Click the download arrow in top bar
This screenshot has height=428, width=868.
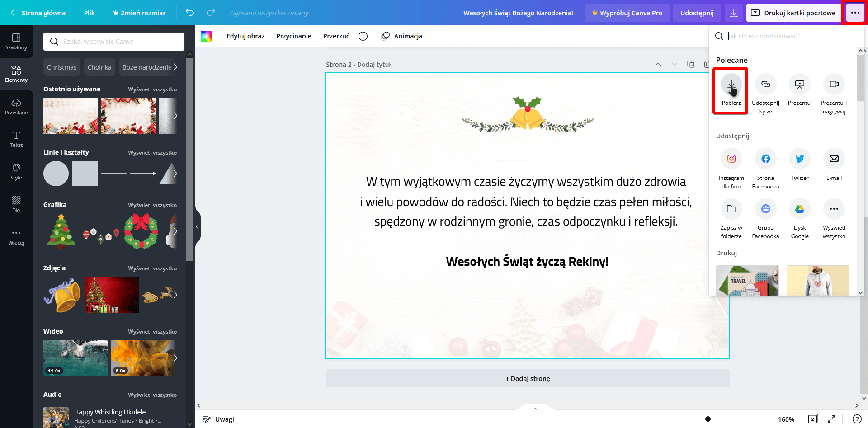[734, 13]
